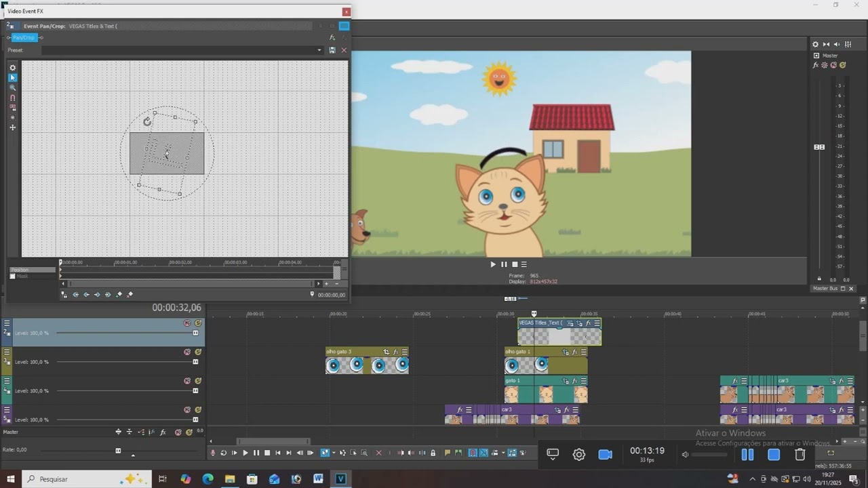Toggle move freely cross-arrows icon in Pan/Crop
Image resolution: width=868 pixels, height=488 pixels.
pos(12,127)
